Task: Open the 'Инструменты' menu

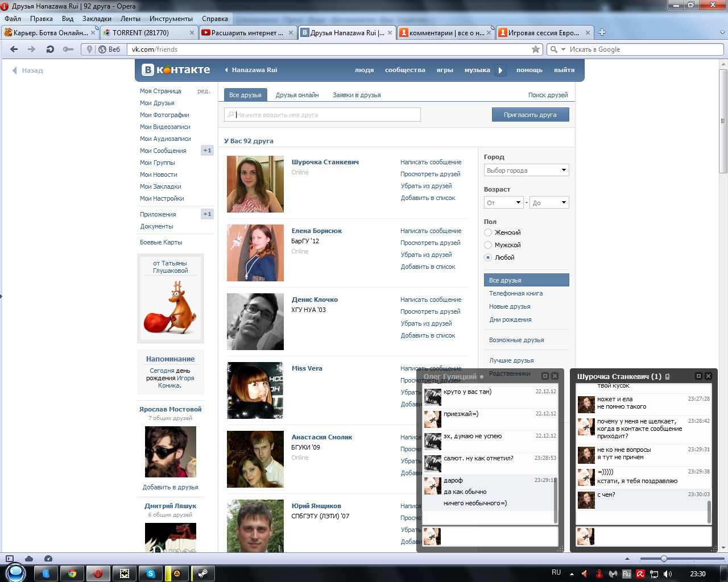Action: pyautogui.click(x=171, y=19)
